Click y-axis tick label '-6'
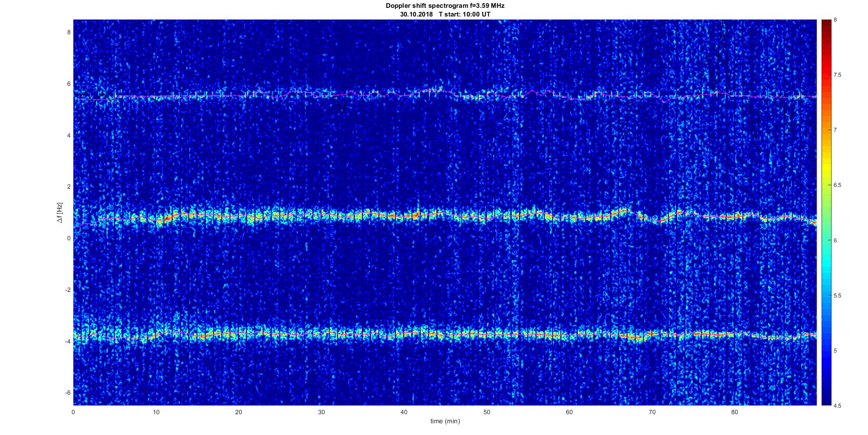The width and height of the screenshot is (868, 435). click(x=68, y=392)
